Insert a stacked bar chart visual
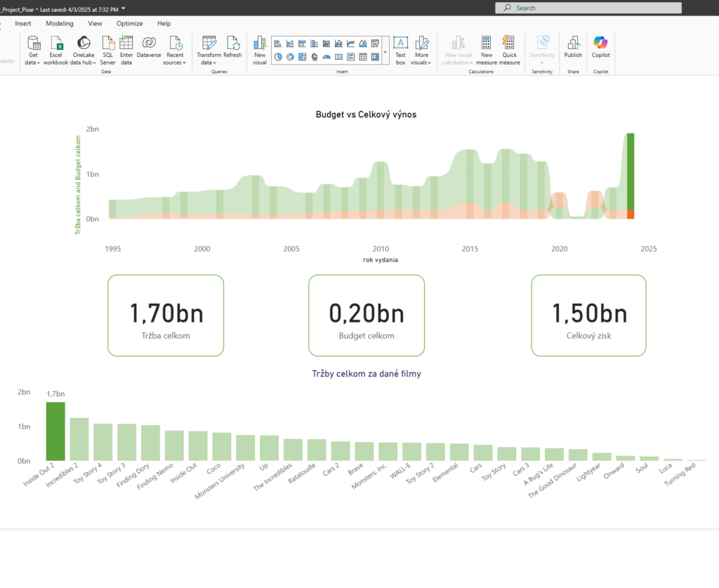The height and width of the screenshot is (588, 719). [x=278, y=44]
